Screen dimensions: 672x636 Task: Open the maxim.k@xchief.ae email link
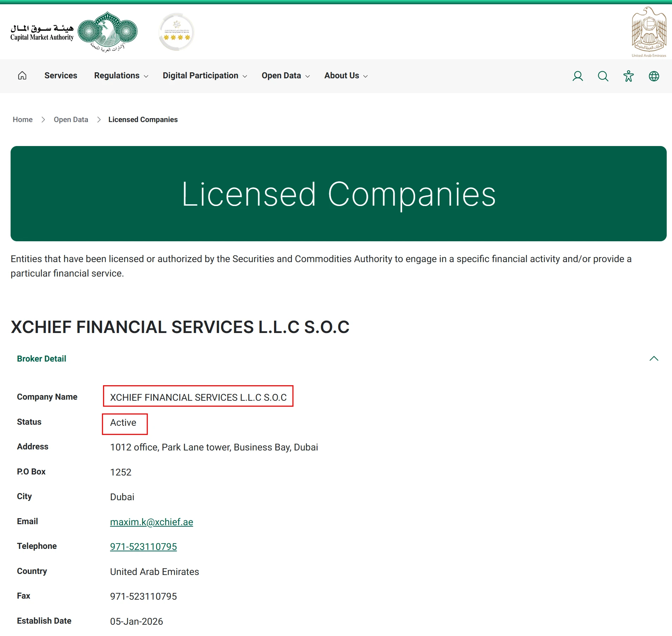click(x=152, y=522)
